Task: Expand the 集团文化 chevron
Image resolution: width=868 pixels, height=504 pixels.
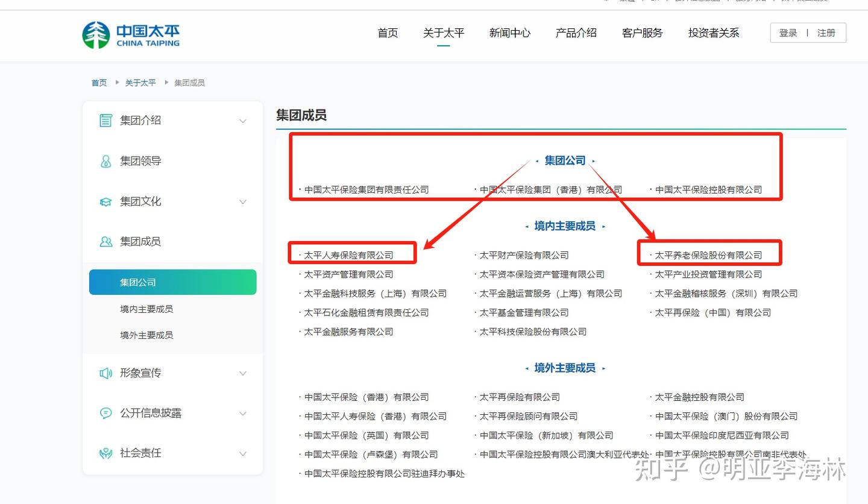Action: [x=243, y=202]
